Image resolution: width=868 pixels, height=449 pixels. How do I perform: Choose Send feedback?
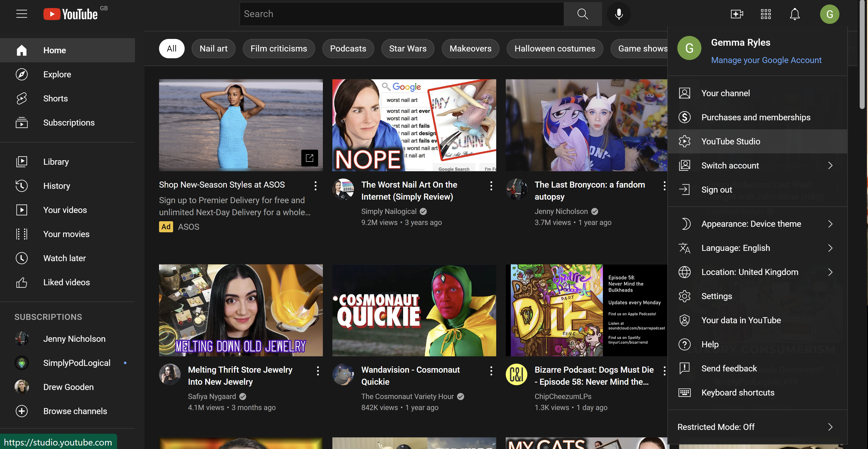pos(757,369)
